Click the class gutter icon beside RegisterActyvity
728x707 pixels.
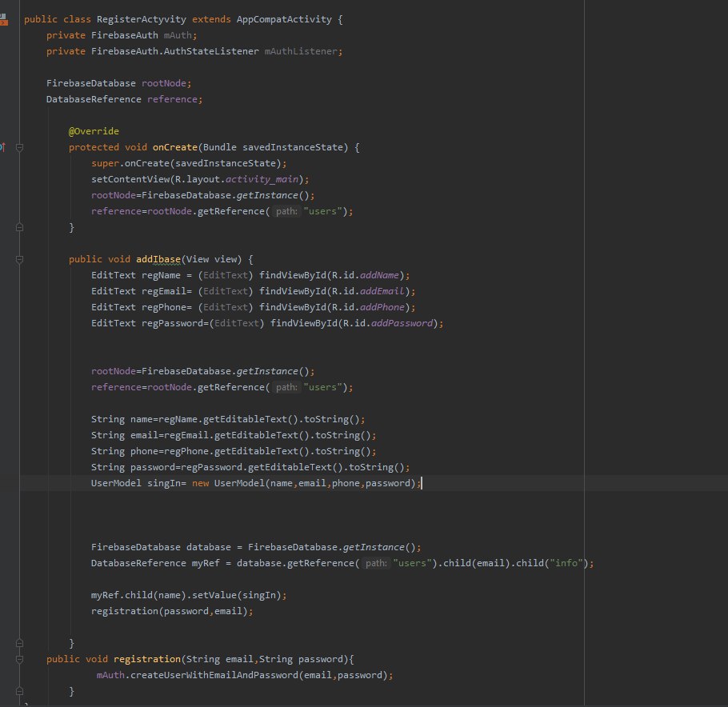click(x=3, y=19)
